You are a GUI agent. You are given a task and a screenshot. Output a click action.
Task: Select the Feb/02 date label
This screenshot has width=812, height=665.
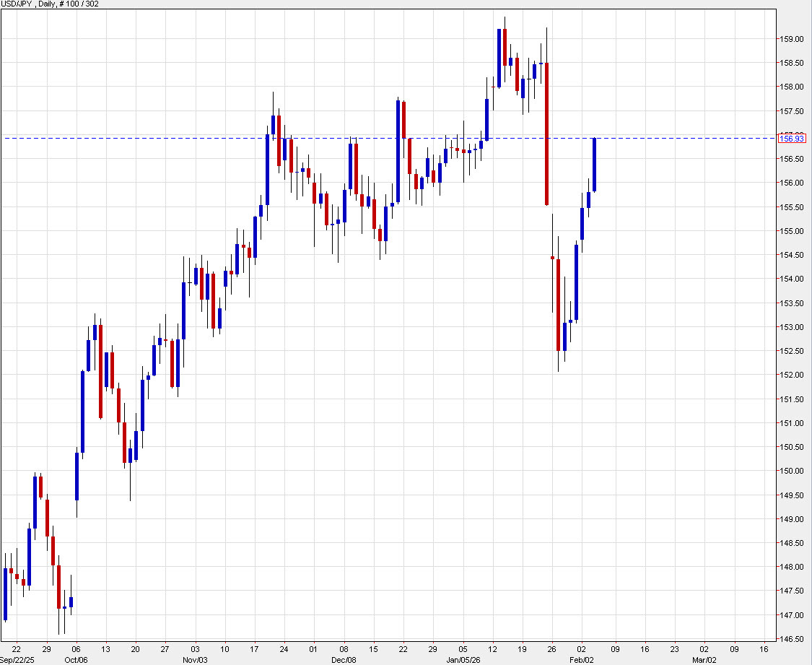pos(582,659)
